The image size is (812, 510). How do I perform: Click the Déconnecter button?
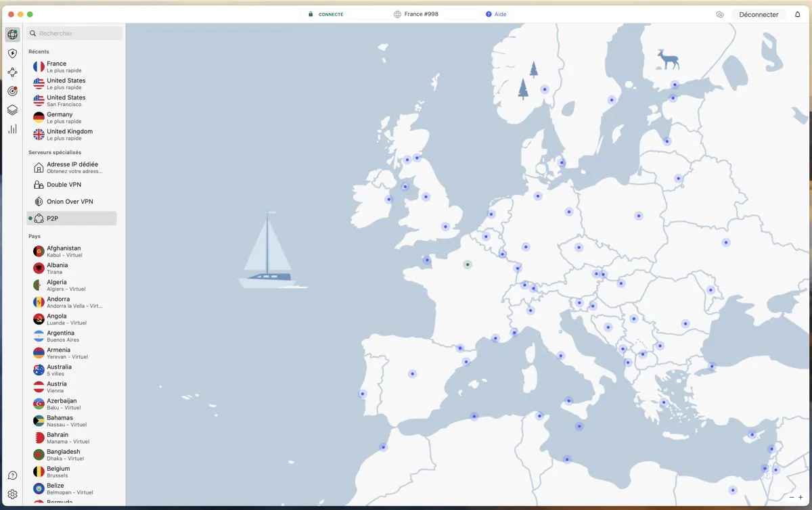pos(758,14)
